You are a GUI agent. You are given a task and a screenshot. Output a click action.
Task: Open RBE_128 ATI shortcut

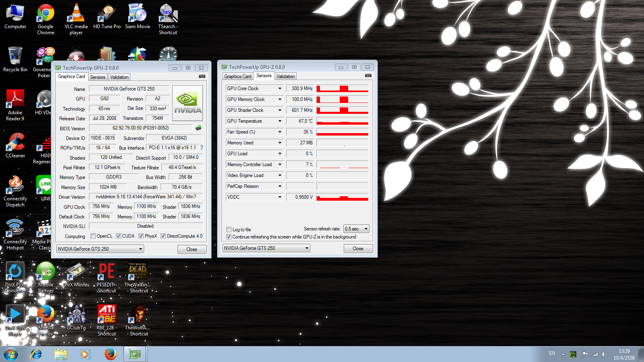(x=107, y=321)
